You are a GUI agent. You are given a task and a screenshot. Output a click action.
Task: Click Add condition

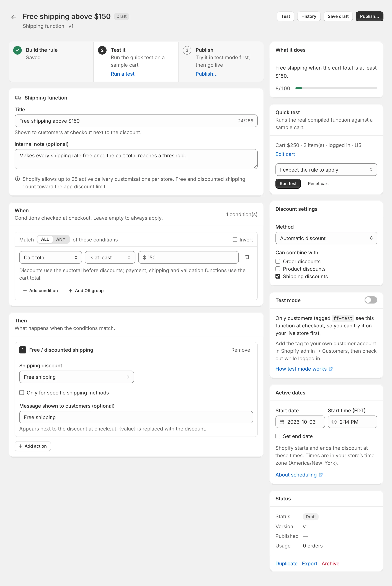click(x=40, y=291)
